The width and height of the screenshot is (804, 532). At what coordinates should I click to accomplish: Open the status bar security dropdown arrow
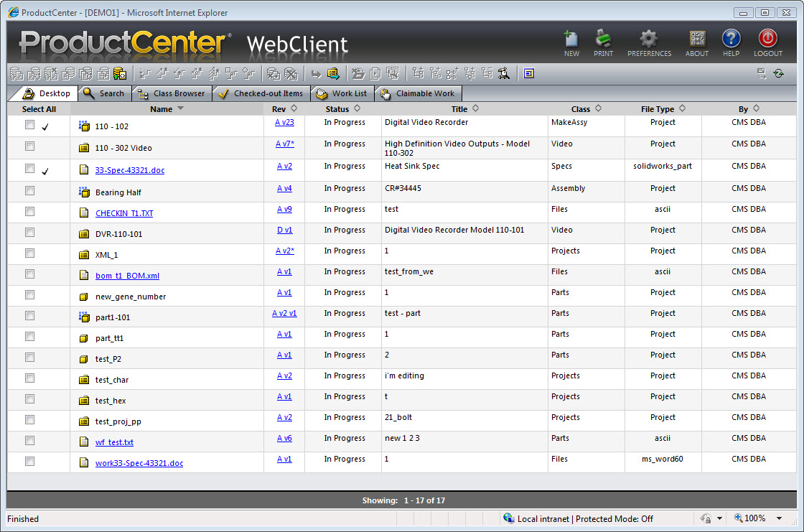click(x=719, y=518)
